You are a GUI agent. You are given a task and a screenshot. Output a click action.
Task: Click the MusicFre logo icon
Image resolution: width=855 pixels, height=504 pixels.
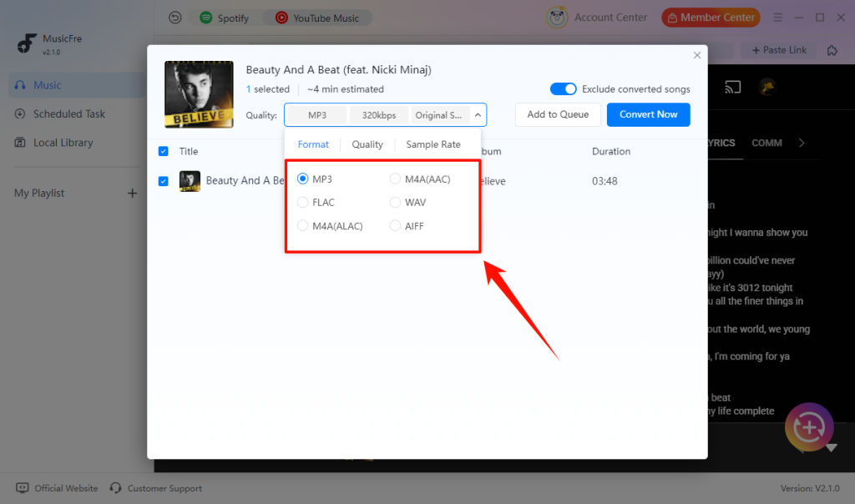(26, 43)
